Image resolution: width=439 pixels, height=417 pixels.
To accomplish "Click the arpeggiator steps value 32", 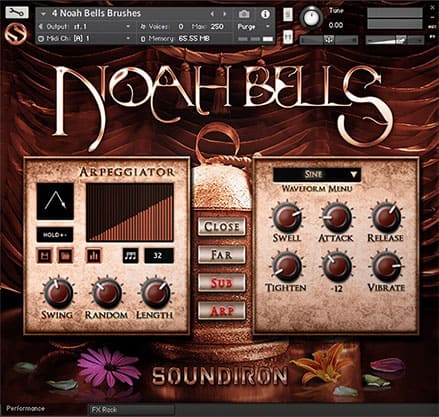I will tap(159, 256).
